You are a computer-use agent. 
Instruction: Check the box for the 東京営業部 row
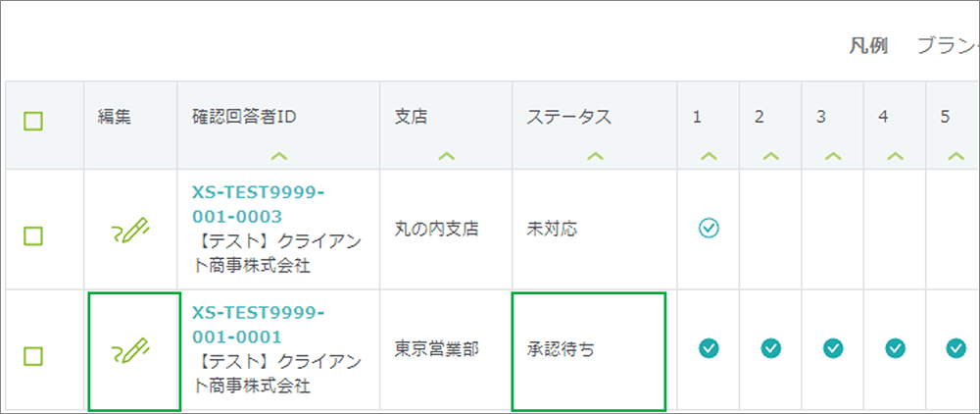(33, 355)
